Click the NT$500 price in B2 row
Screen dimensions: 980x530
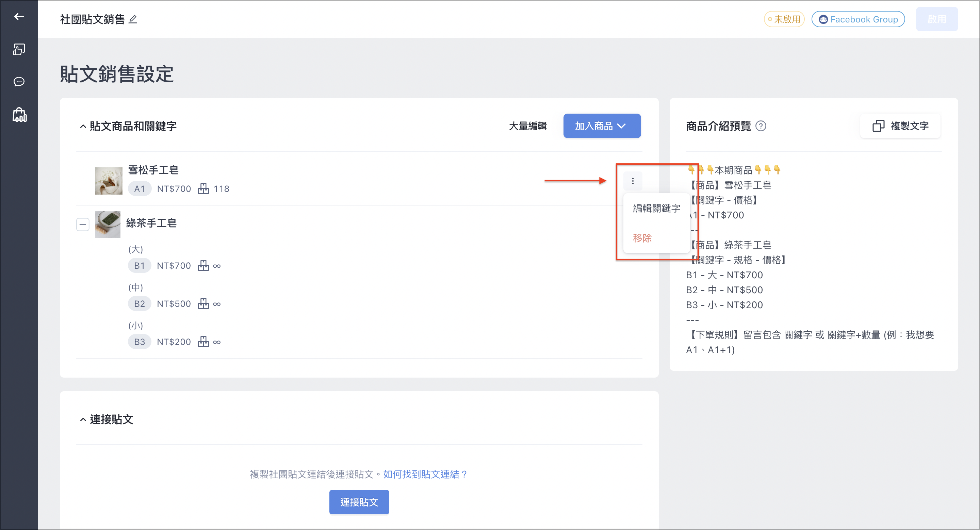tap(174, 303)
